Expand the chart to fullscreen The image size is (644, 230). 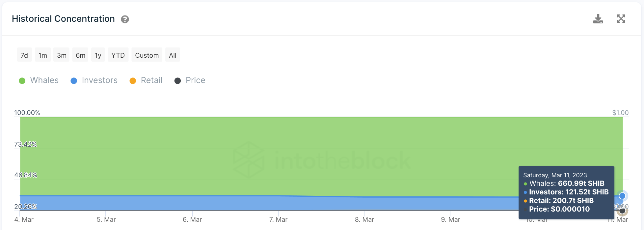pyautogui.click(x=621, y=19)
